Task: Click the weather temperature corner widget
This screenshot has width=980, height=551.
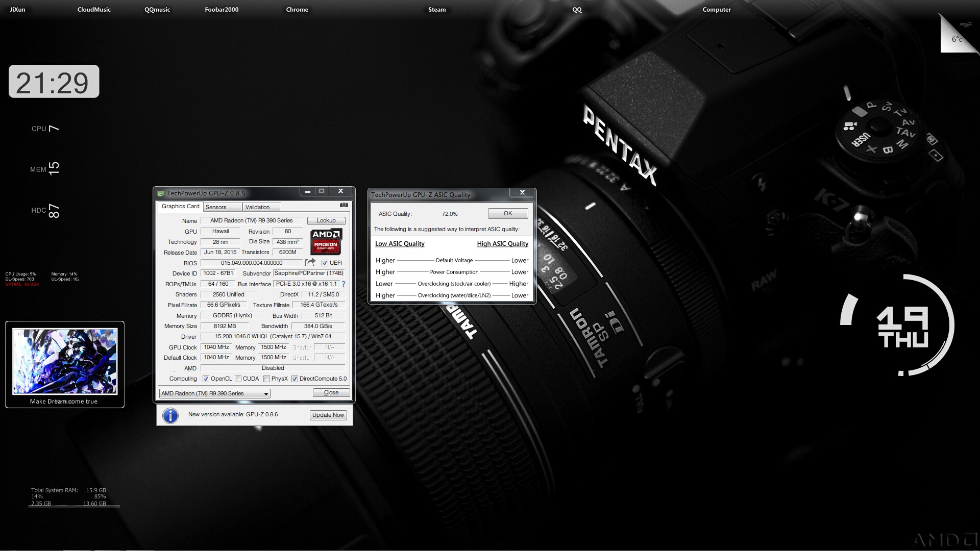Action: pyautogui.click(x=958, y=35)
